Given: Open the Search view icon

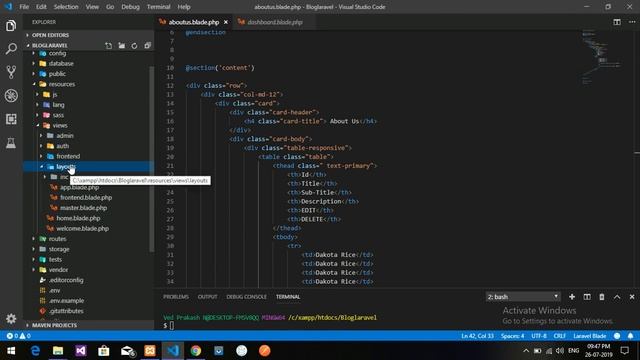Looking at the screenshot, I should click(x=11, y=49).
